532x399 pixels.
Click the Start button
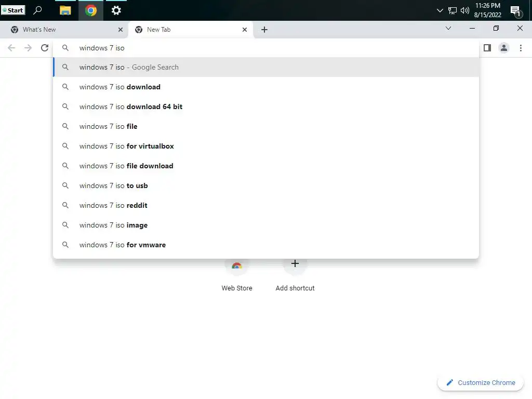(13, 10)
